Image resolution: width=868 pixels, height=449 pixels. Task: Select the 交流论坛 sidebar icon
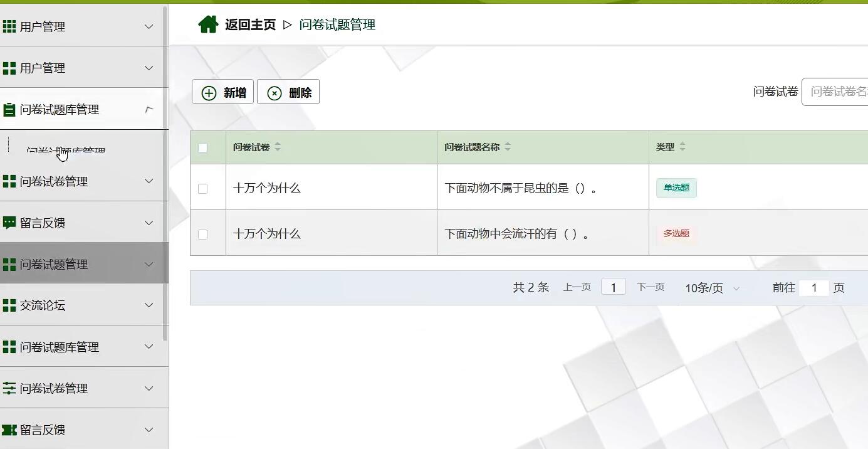tap(9, 305)
